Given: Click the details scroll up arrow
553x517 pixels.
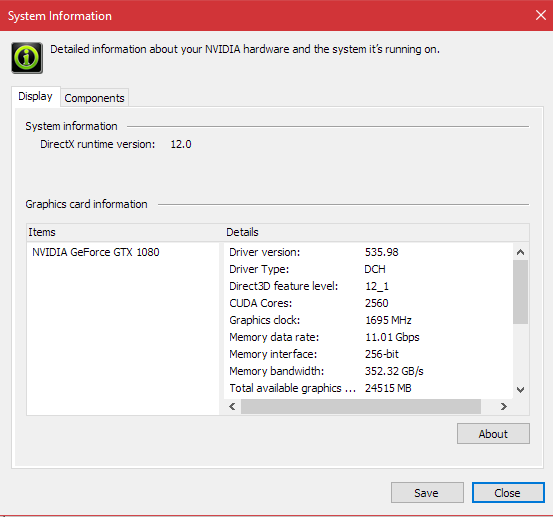Looking at the screenshot, I should click(x=520, y=252).
